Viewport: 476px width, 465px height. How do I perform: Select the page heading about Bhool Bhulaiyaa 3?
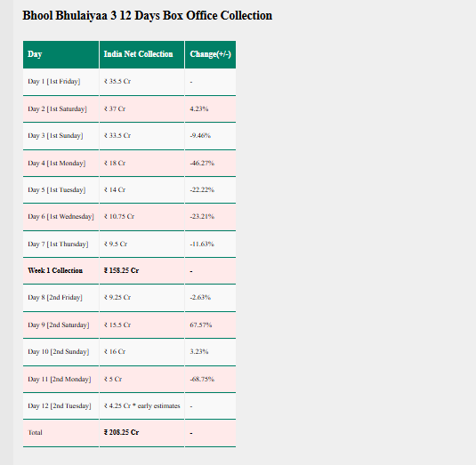[x=147, y=15]
